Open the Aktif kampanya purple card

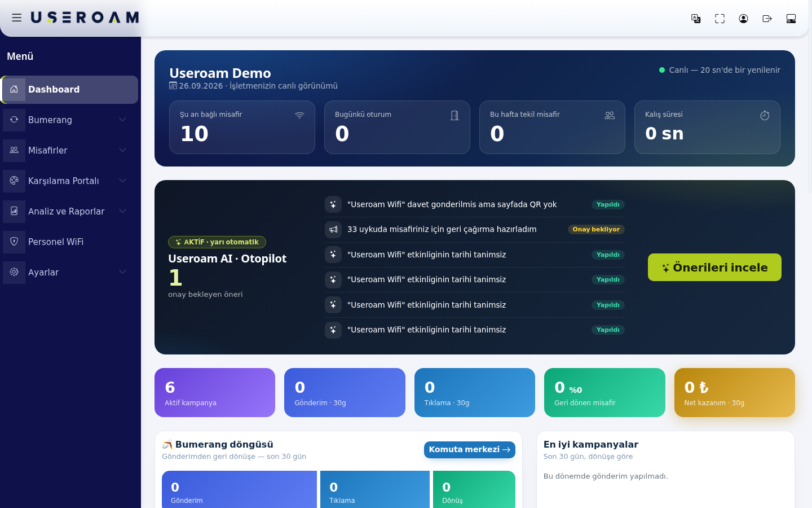(x=215, y=393)
